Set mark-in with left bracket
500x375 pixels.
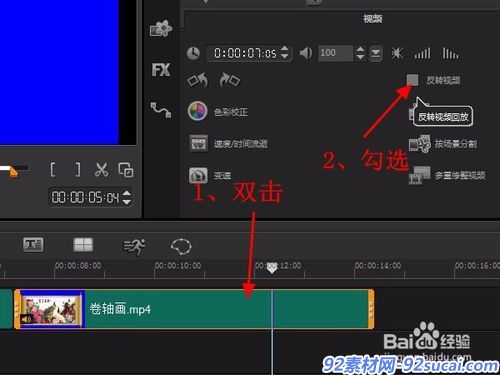53,170
